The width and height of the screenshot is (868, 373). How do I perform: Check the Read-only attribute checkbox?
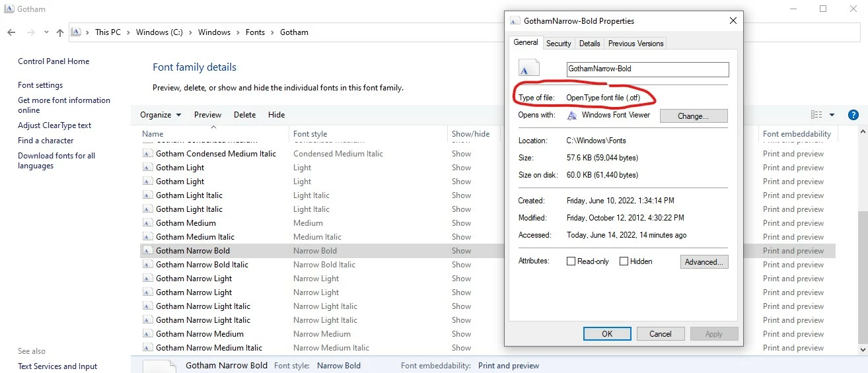pyautogui.click(x=571, y=261)
